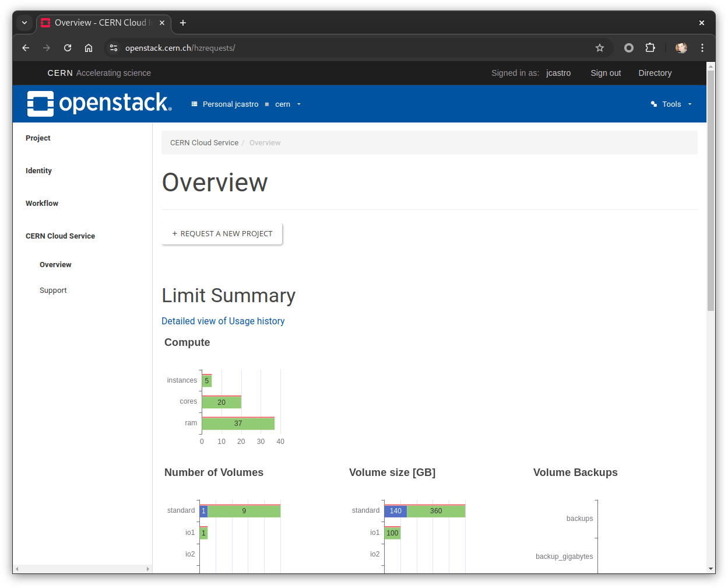Image resolution: width=728 pixels, height=588 pixels.
Task: Click the red OpenStack favicon on the browser tab
Action: (x=45, y=23)
